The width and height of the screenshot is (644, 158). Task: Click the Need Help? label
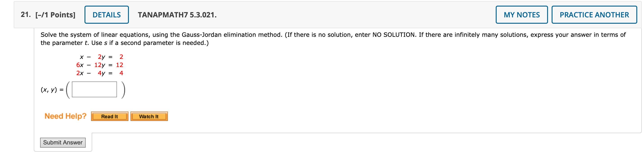(x=65, y=116)
